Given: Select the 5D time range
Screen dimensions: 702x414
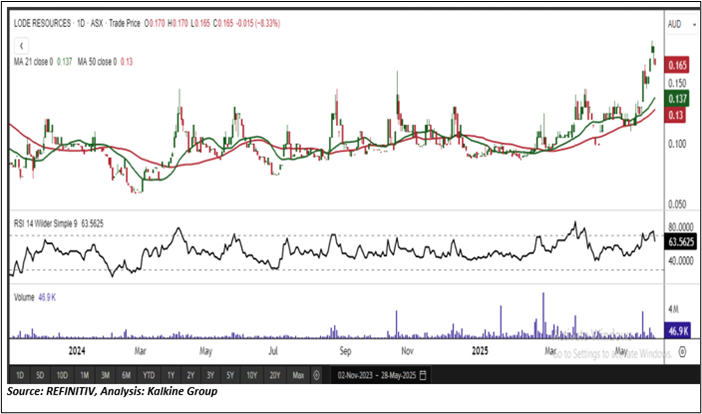Looking at the screenshot, I should pyautogui.click(x=40, y=375).
